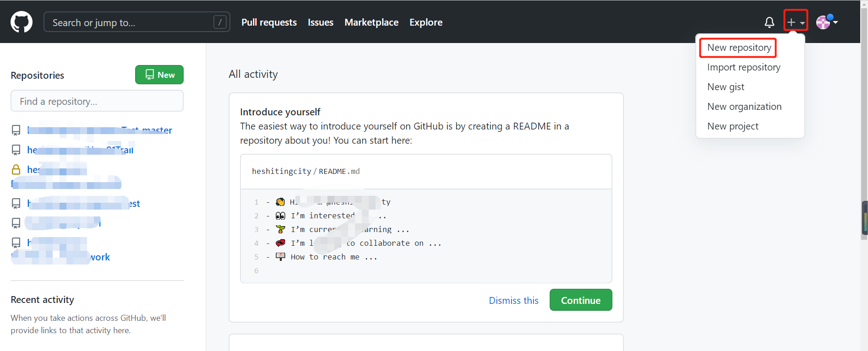The width and height of the screenshot is (868, 351).
Task: Click the lock icon of private repository
Action: pos(16,170)
